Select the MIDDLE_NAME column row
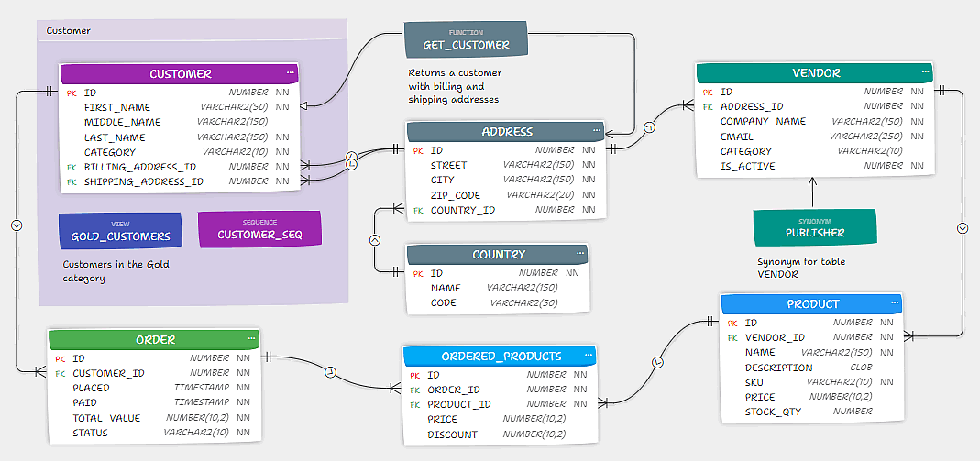This screenshot has height=461, width=980. 180,122
